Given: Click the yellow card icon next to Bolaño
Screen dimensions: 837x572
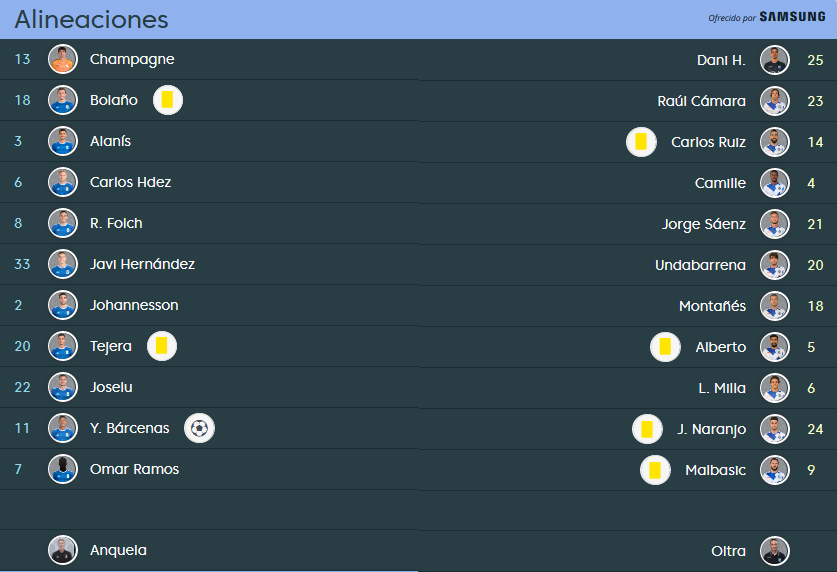Looking at the screenshot, I should click(x=168, y=100).
